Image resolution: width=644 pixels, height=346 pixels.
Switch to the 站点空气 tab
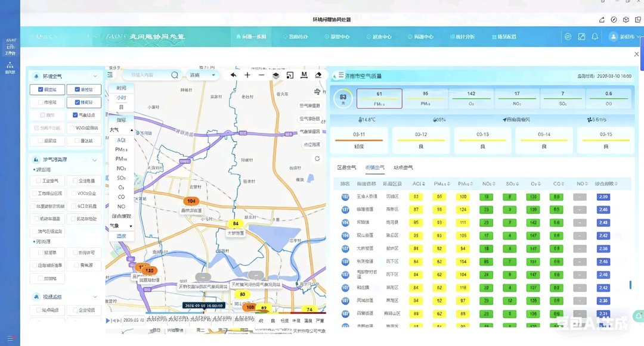[403, 168]
